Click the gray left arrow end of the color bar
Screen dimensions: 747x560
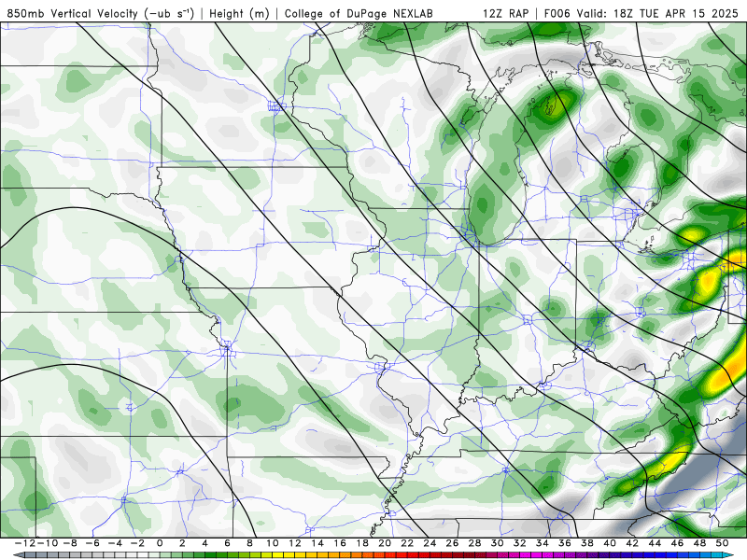point(18,555)
